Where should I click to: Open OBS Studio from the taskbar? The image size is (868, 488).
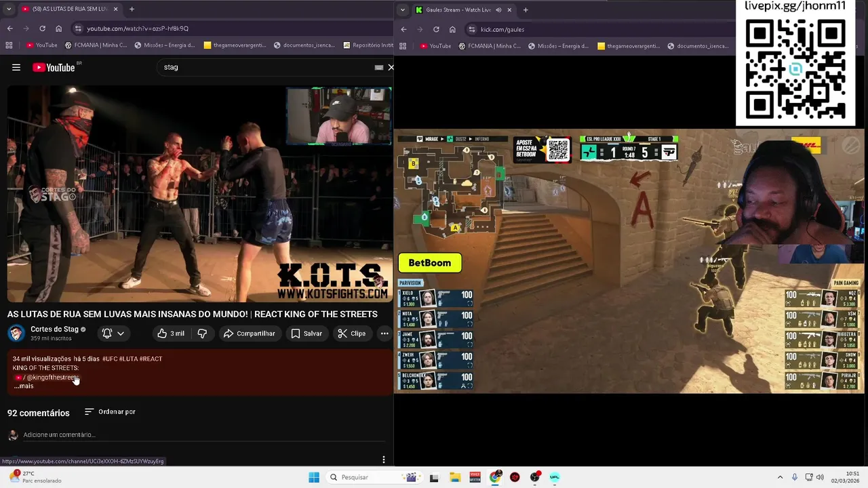[534, 477]
